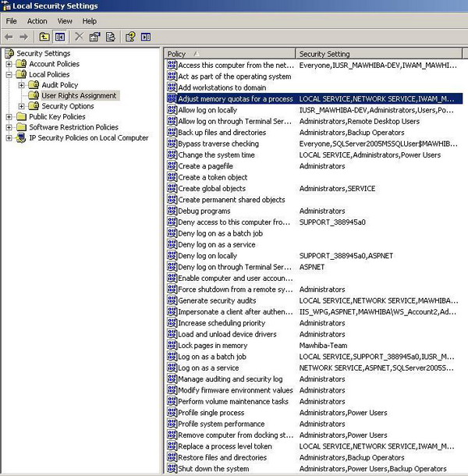Click the icon beside Deny log on locally
Viewport: 468px width, 476px height.
pyautogui.click(x=172, y=256)
